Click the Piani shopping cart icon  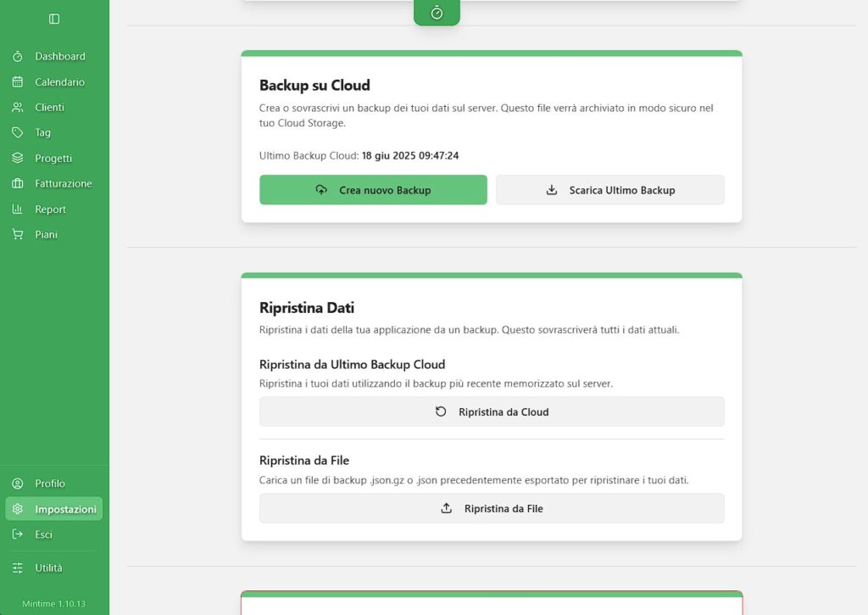(18, 234)
